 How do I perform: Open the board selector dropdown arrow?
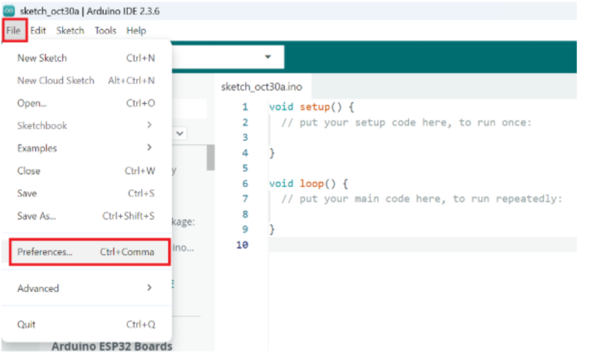pos(267,57)
